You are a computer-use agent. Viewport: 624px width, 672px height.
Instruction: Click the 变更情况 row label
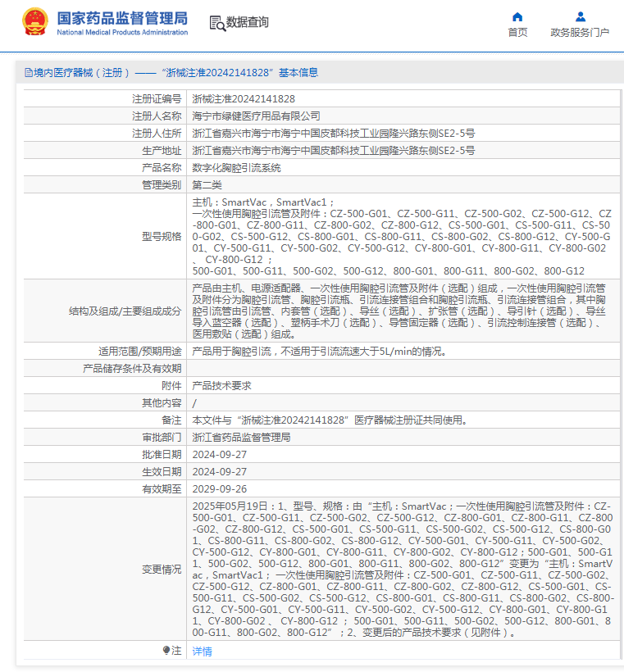point(162,569)
